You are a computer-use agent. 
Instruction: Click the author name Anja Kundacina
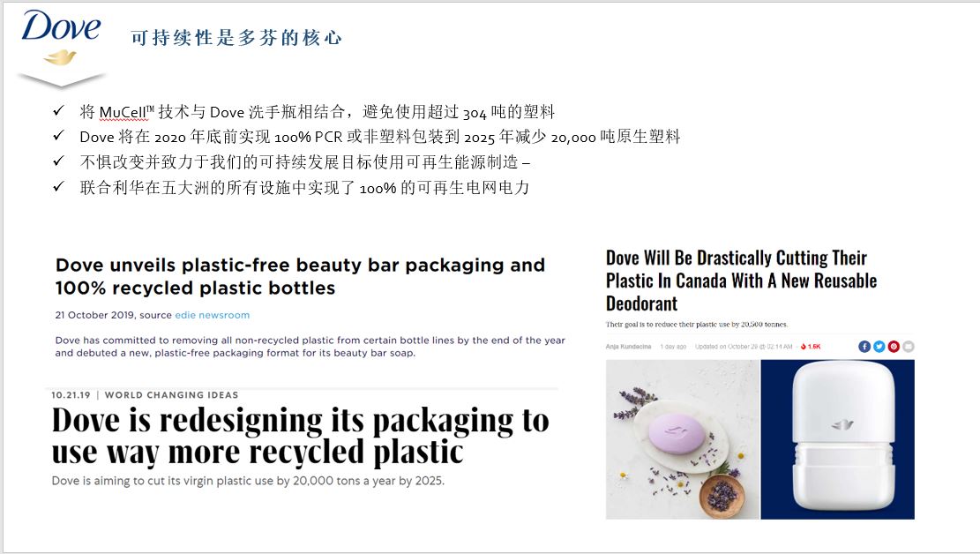tap(628, 347)
